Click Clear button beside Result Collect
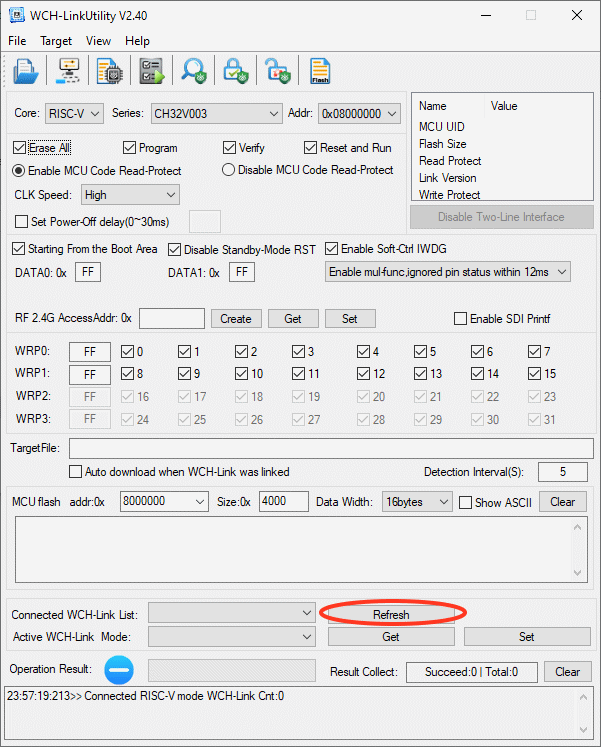This screenshot has height=747, width=601. (x=568, y=672)
